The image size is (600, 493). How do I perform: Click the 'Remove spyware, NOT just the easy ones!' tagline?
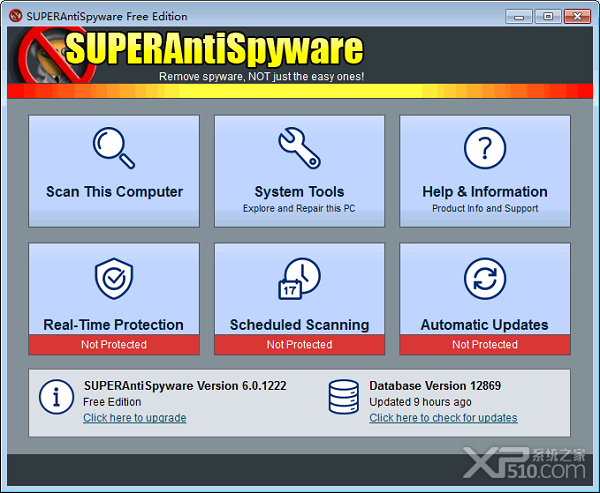point(261,77)
